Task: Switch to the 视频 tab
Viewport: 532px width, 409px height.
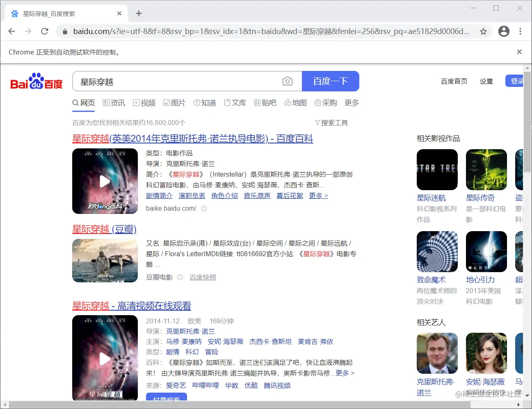Action: click(144, 102)
